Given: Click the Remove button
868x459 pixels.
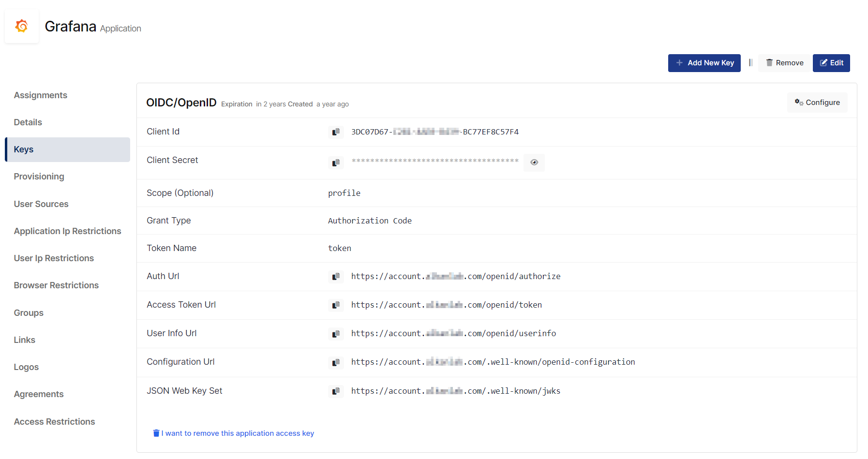Looking at the screenshot, I should 784,63.
